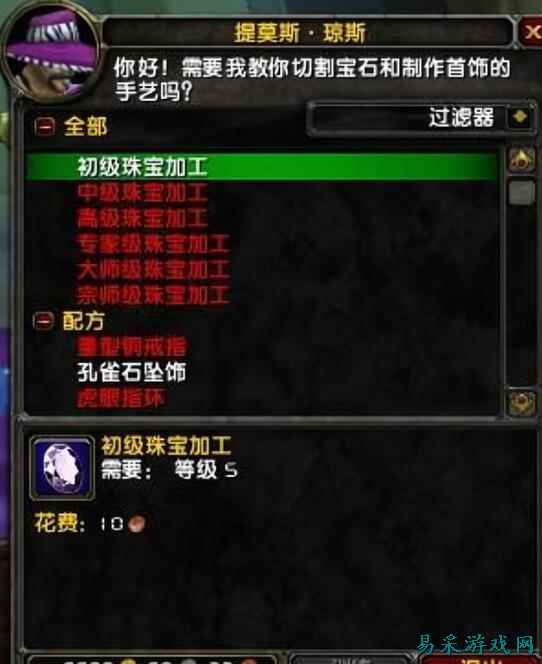542x664 pixels.
Task: Close the trainer window with X
Action: click(531, 32)
